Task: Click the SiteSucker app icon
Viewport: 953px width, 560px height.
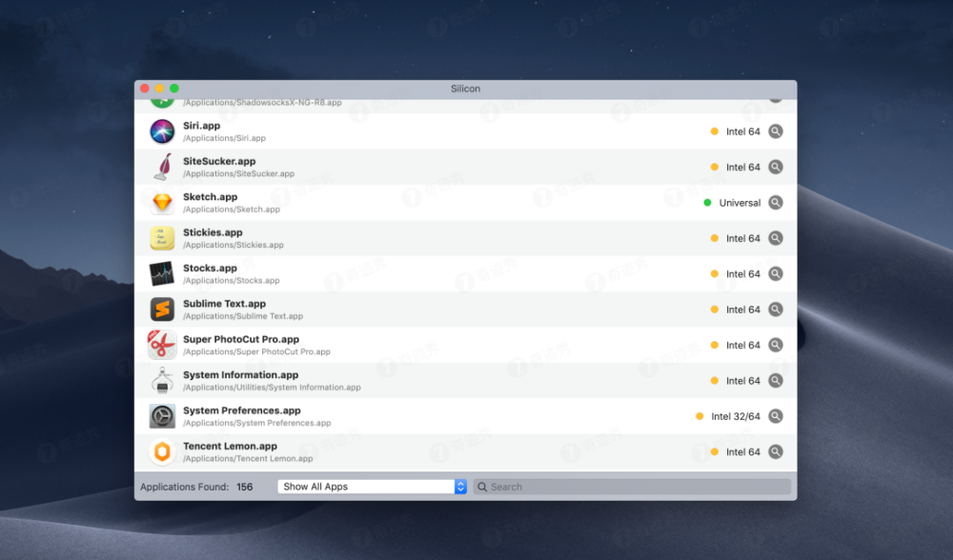Action: tap(162, 167)
